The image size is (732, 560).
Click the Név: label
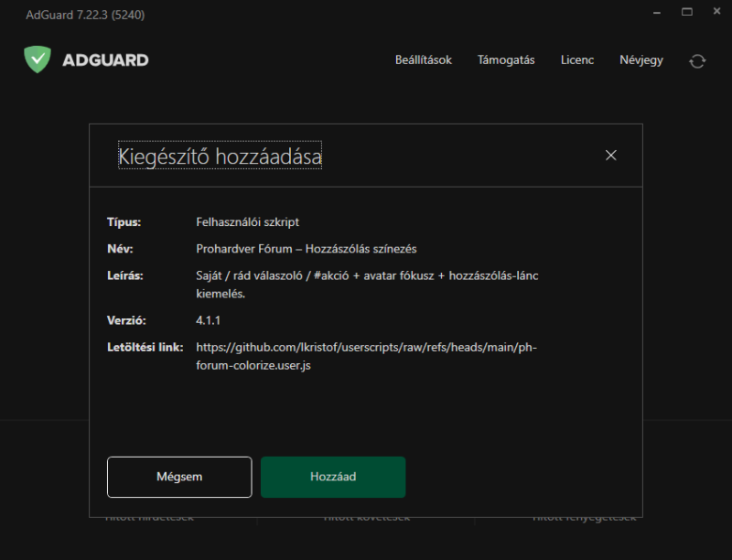(120, 249)
